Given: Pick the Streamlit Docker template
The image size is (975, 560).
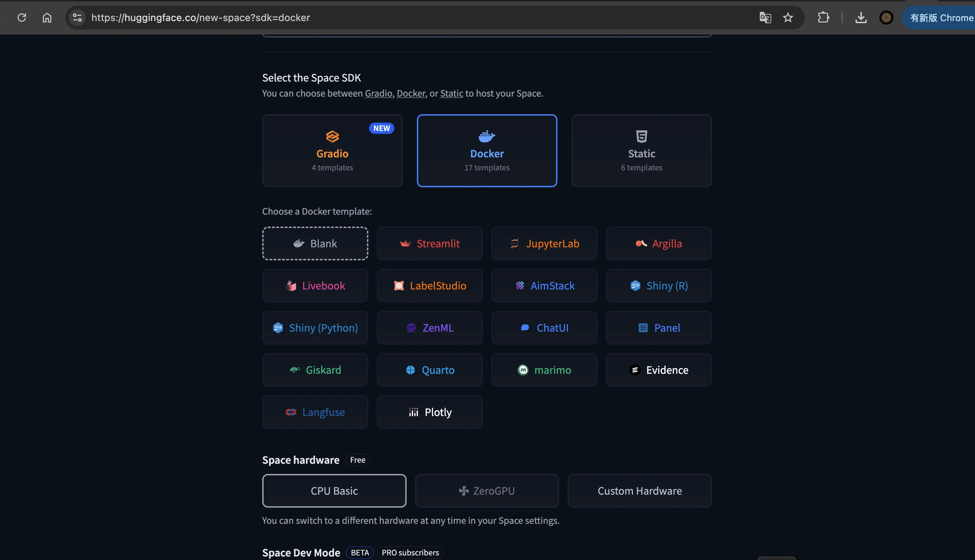Looking at the screenshot, I should pos(430,243).
